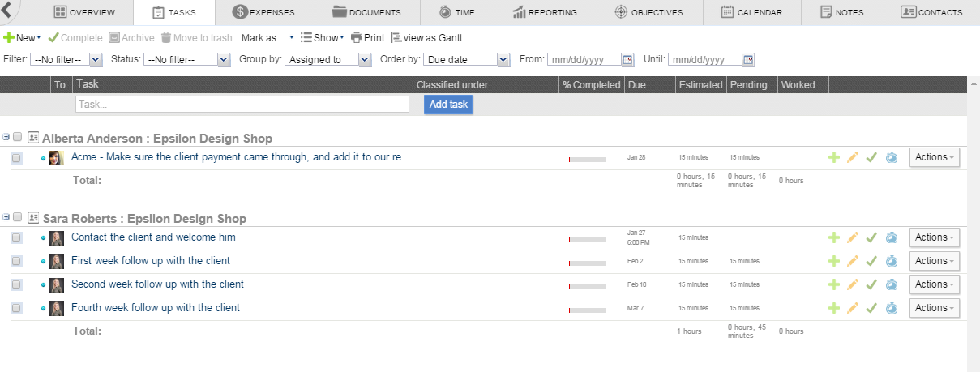The width and height of the screenshot is (980, 372).
Task: Expand the Order by Due date dropdown
Action: tap(467, 60)
